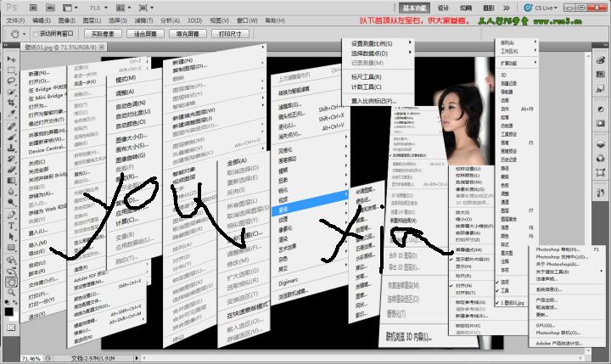Select the Clone Stamp tool
Screen dimensions: 611x364
coord(11,148)
